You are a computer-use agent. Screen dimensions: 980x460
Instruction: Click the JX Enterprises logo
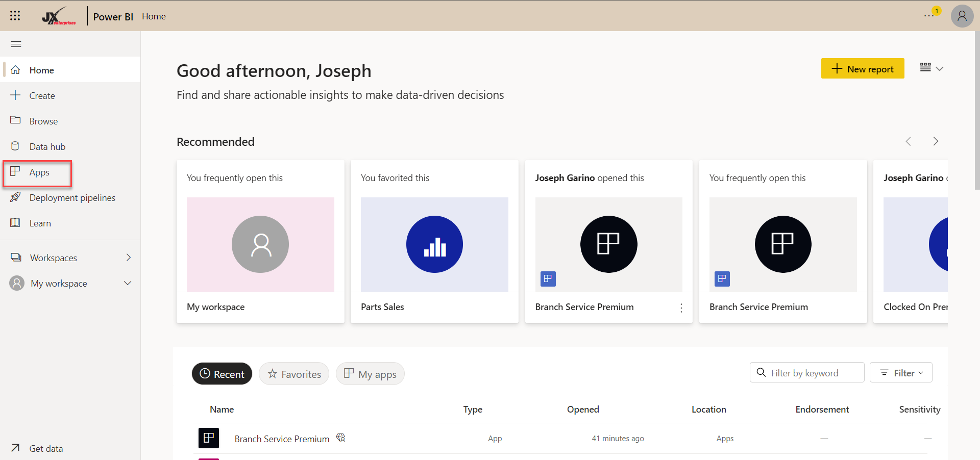[x=59, y=16]
